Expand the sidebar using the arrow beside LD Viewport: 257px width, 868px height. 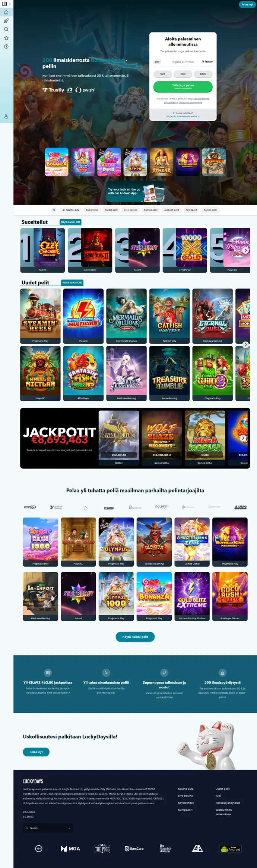(x=10, y=4)
